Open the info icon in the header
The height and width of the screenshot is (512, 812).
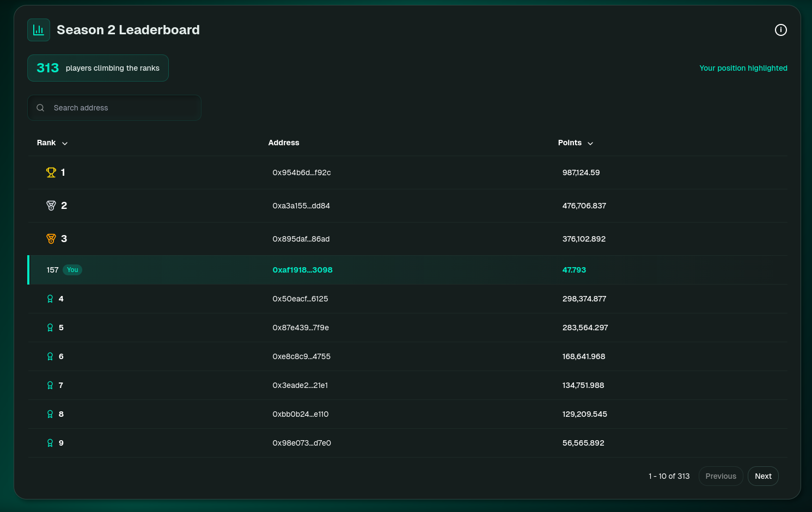point(780,30)
